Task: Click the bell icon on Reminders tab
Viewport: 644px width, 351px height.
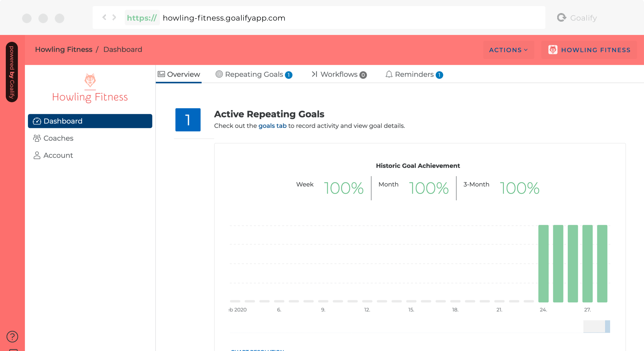Action: pos(389,74)
